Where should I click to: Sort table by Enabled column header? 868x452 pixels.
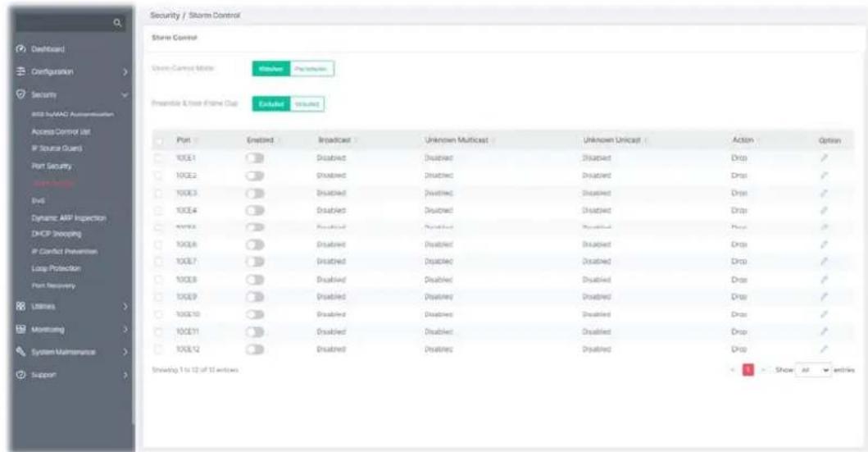[x=260, y=140]
